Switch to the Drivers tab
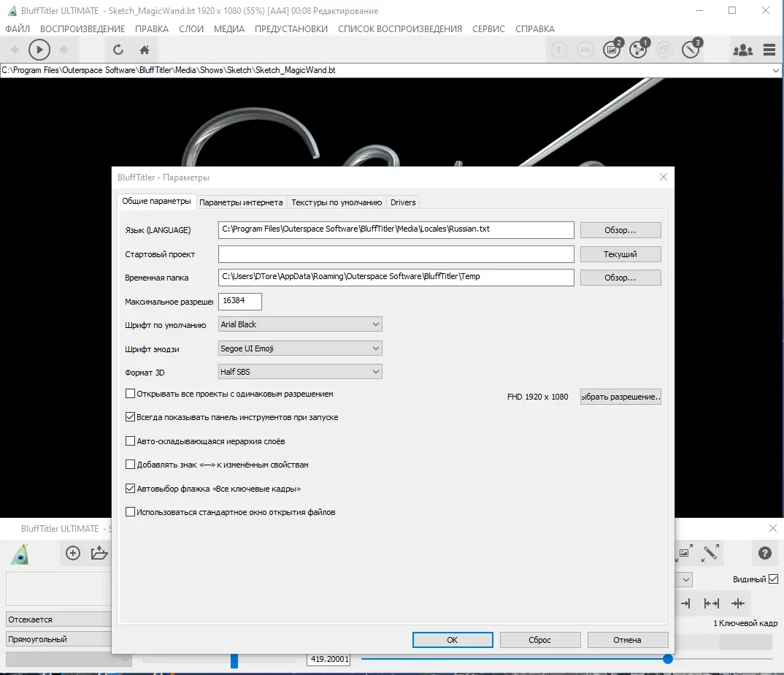This screenshot has width=784, height=675. point(403,202)
